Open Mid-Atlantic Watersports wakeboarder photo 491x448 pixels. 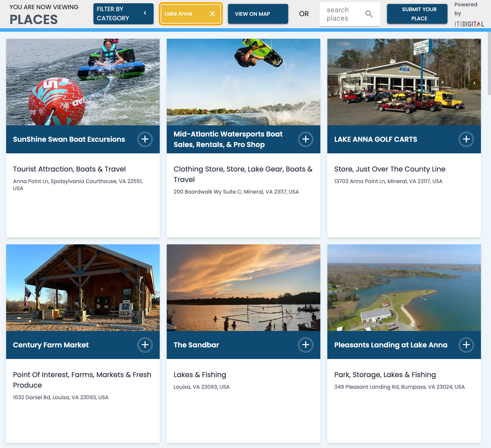point(243,82)
